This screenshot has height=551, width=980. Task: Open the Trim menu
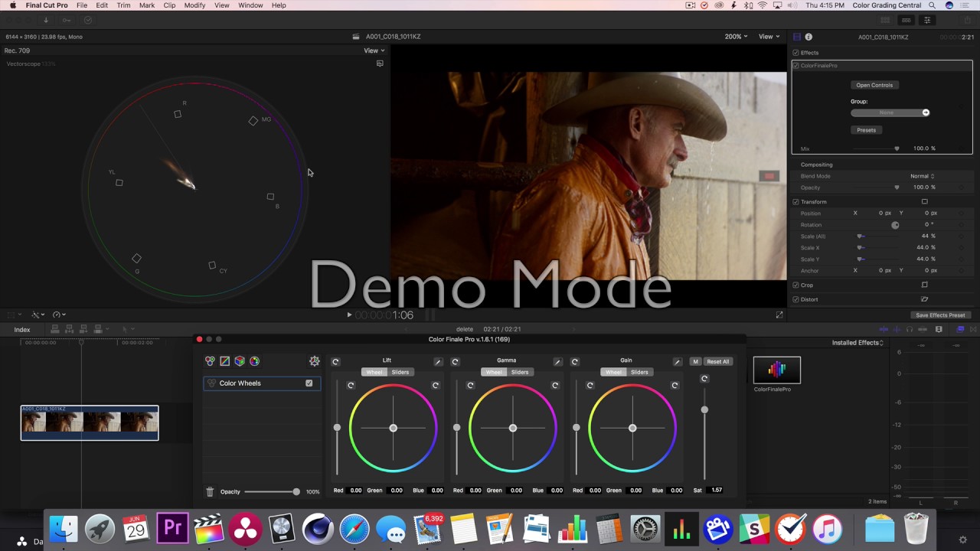(123, 5)
